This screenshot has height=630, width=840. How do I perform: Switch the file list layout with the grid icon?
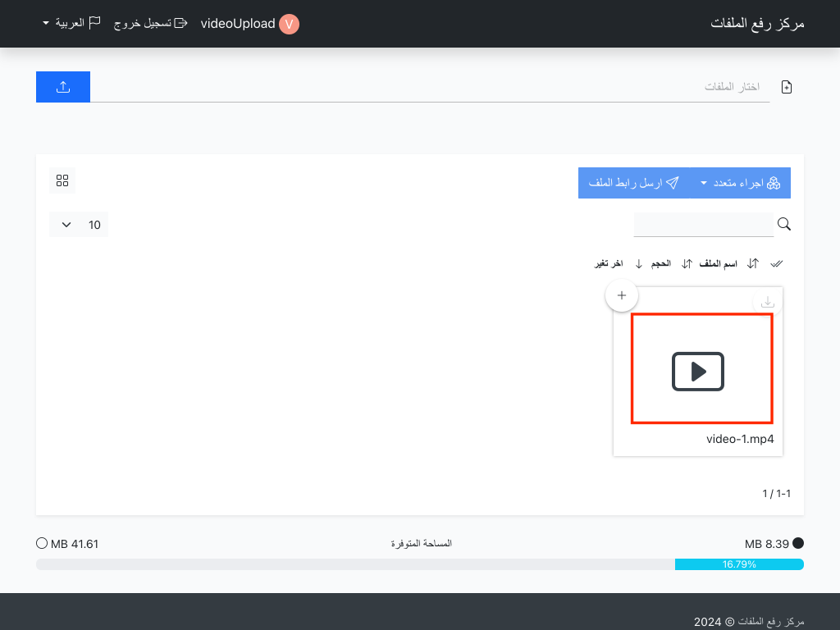pos(62,180)
